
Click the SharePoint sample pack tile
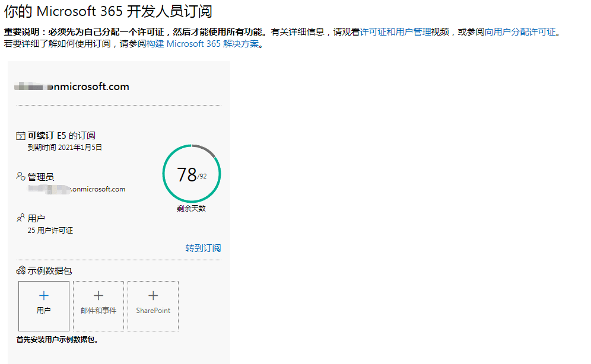(153, 306)
